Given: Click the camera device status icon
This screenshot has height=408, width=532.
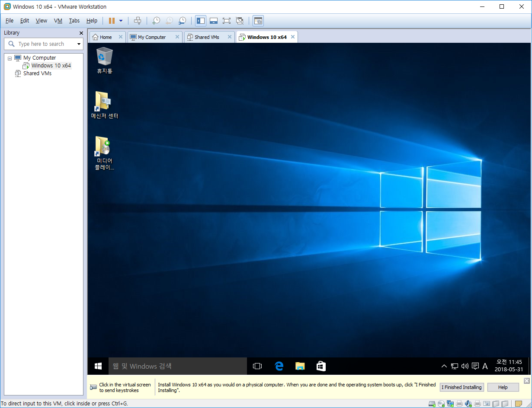Looking at the screenshot, I should point(486,404).
